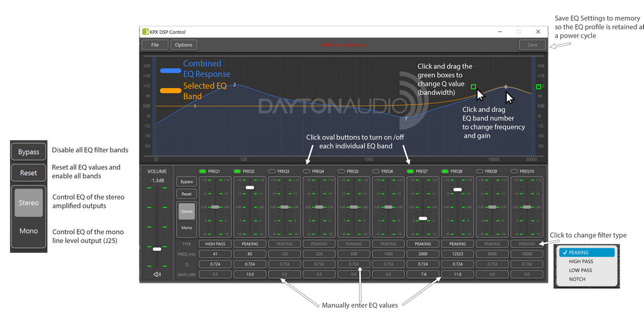Open the PEAKING type selector for FREQ8

tap(458, 244)
